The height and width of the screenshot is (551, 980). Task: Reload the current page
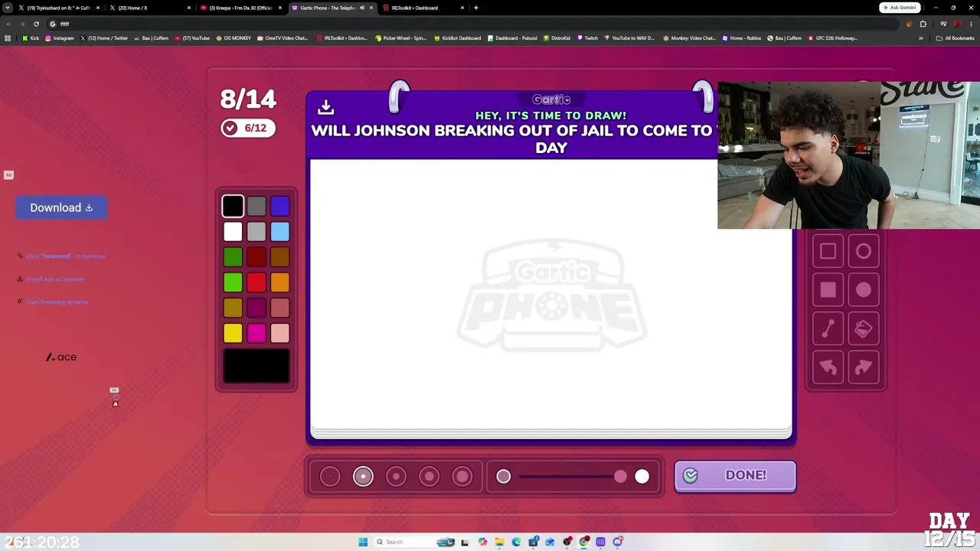[x=36, y=24]
